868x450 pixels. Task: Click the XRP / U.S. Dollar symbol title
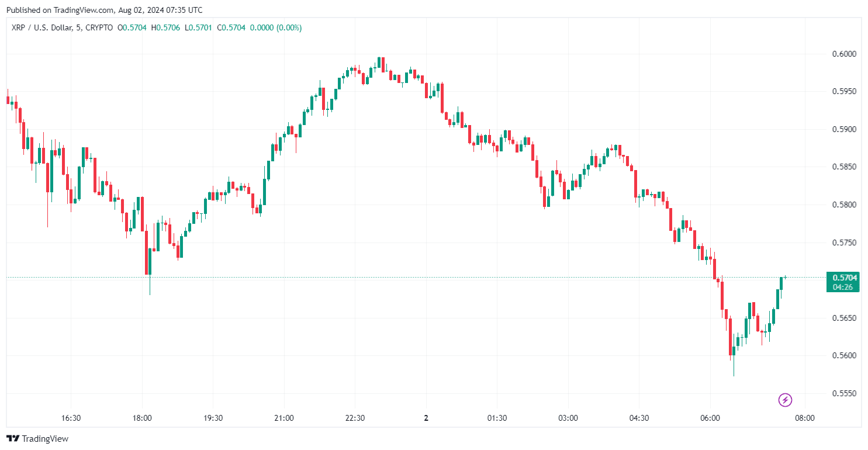pyautogui.click(x=39, y=27)
